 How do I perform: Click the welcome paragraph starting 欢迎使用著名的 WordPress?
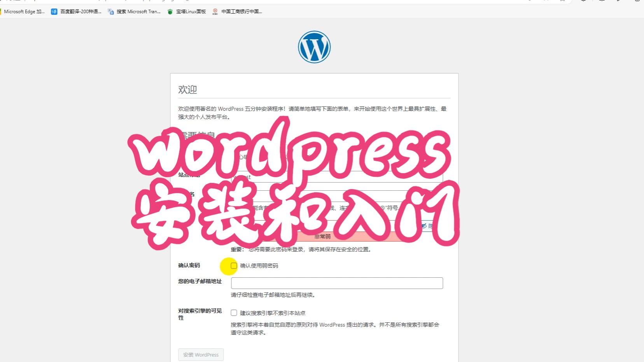pos(312,113)
